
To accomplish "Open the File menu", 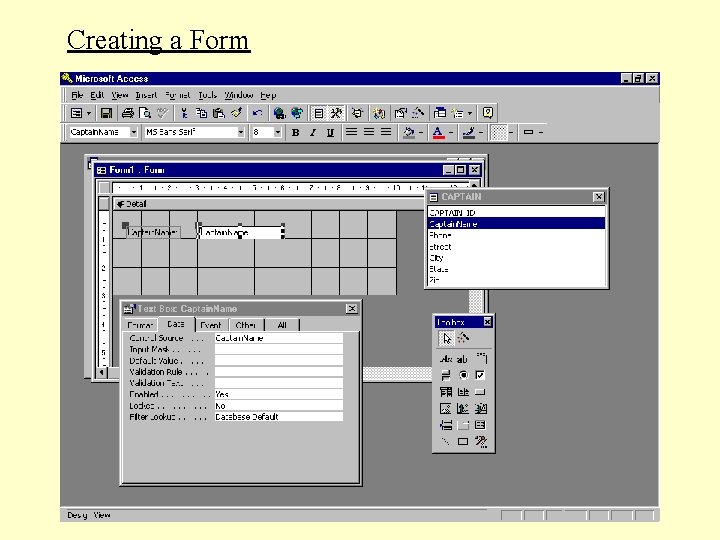I will click(77, 95).
